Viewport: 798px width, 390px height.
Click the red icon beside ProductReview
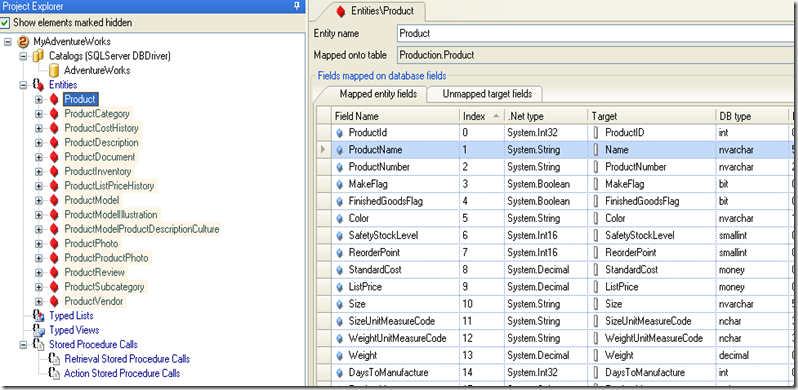[54, 272]
